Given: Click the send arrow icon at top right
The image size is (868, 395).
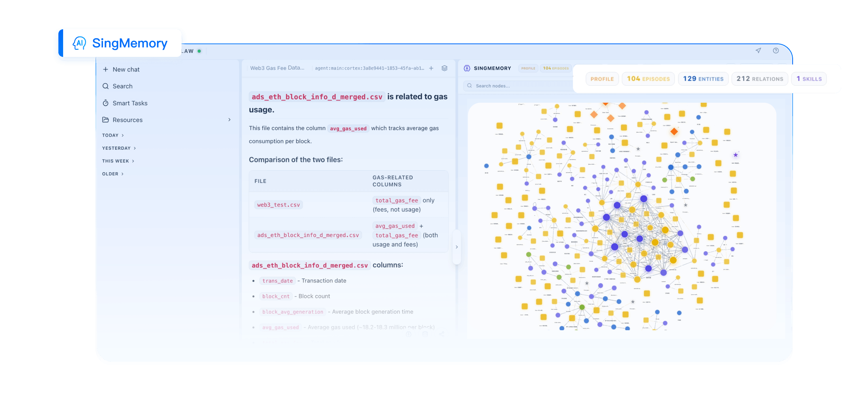Looking at the screenshot, I should [x=758, y=51].
